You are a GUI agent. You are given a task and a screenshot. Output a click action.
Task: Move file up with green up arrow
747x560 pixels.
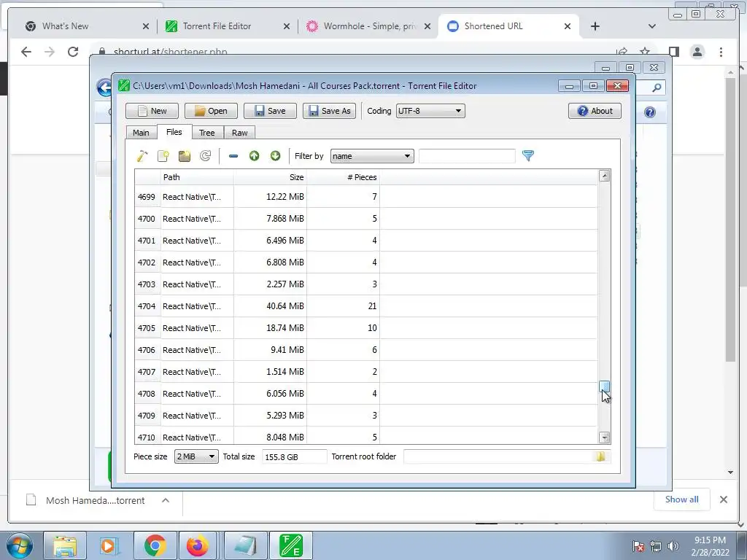(254, 156)
